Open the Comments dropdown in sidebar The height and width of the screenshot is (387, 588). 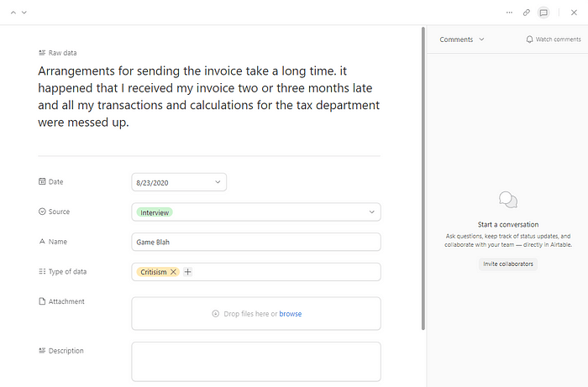click(462, 39)
